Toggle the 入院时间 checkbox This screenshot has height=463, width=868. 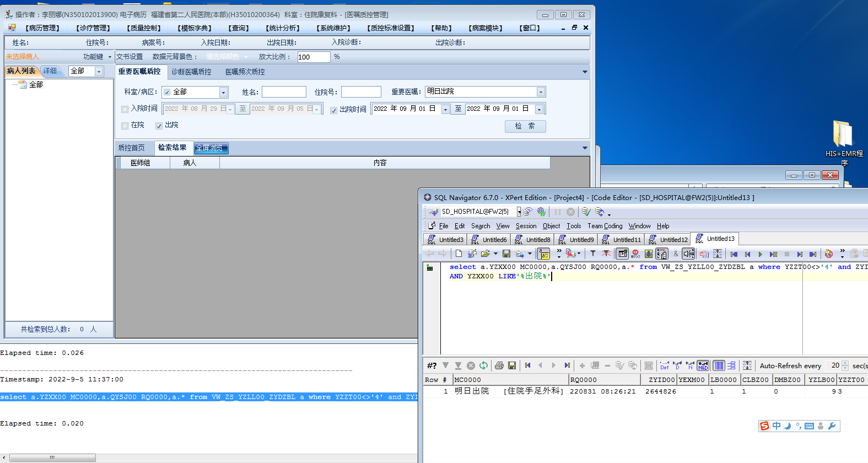click(125, 109)
